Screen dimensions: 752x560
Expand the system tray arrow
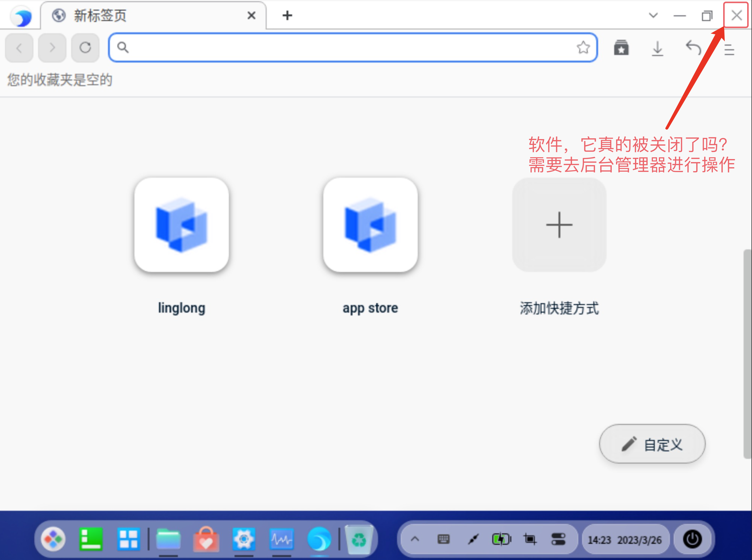[415, 539]
